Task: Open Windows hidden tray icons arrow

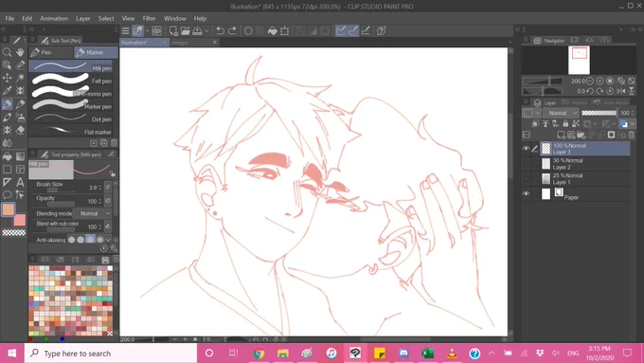Action: pos(492,354)
